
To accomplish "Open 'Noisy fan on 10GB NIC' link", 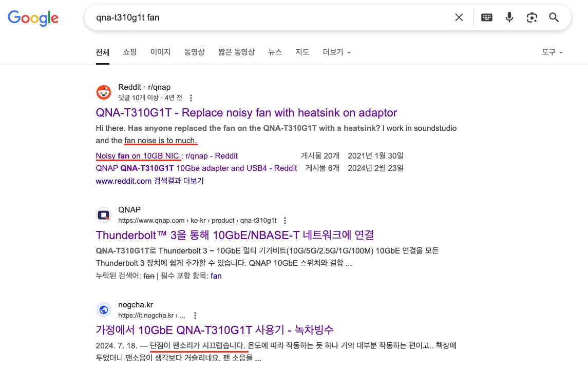I will pos(138,155).
